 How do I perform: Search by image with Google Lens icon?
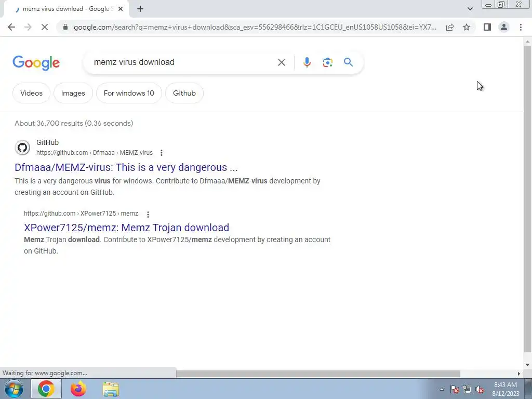click(327, 62)
